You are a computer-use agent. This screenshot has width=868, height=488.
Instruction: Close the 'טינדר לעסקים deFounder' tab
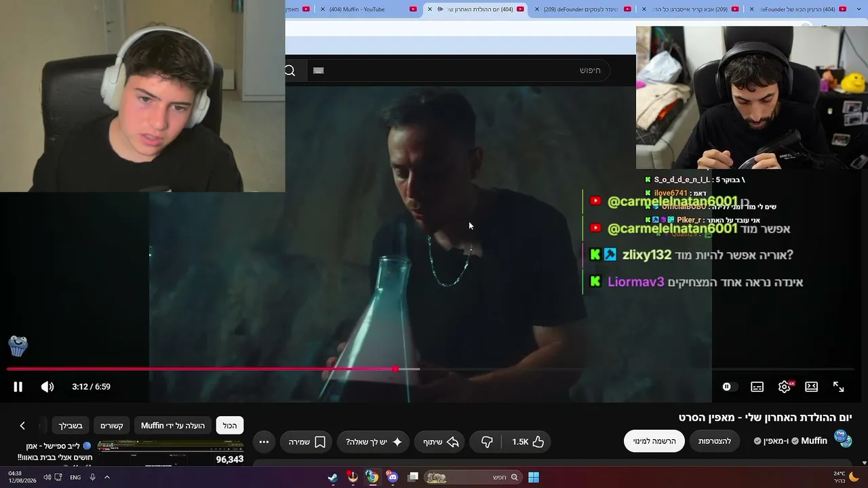coord(537,9)
